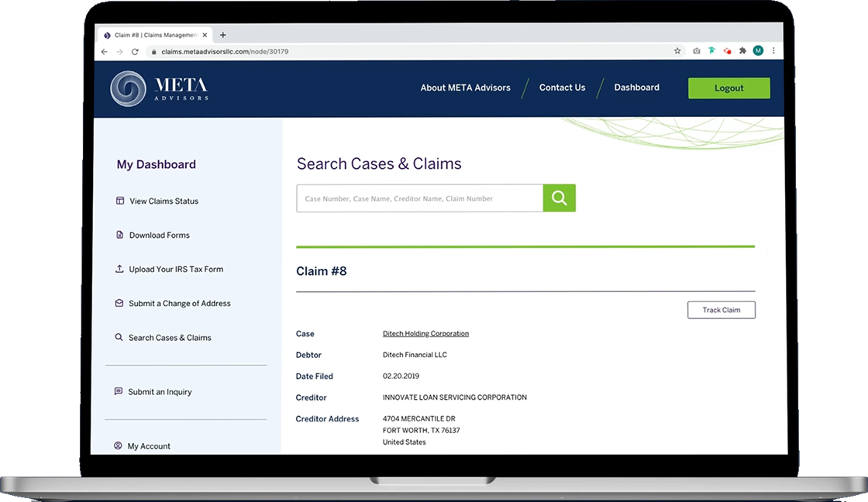The width and height of the screenshot is (868, 502).
Task: Reload the page with refresh icon
Action: click(135, 51)
